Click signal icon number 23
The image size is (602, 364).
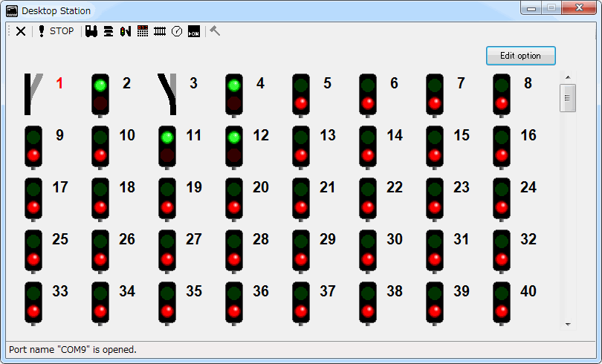(x=435, y=199)
